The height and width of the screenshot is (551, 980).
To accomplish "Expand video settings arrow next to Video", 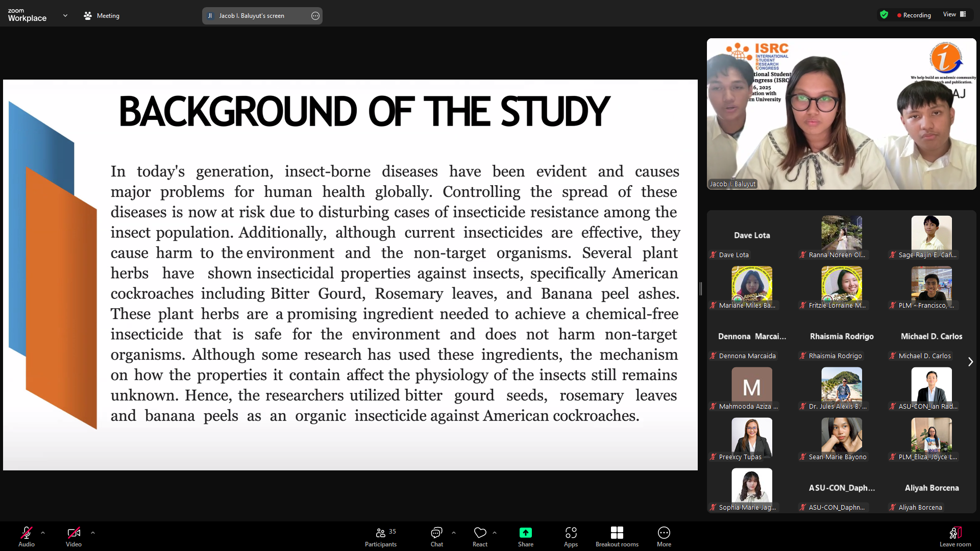I will (93, 533).
